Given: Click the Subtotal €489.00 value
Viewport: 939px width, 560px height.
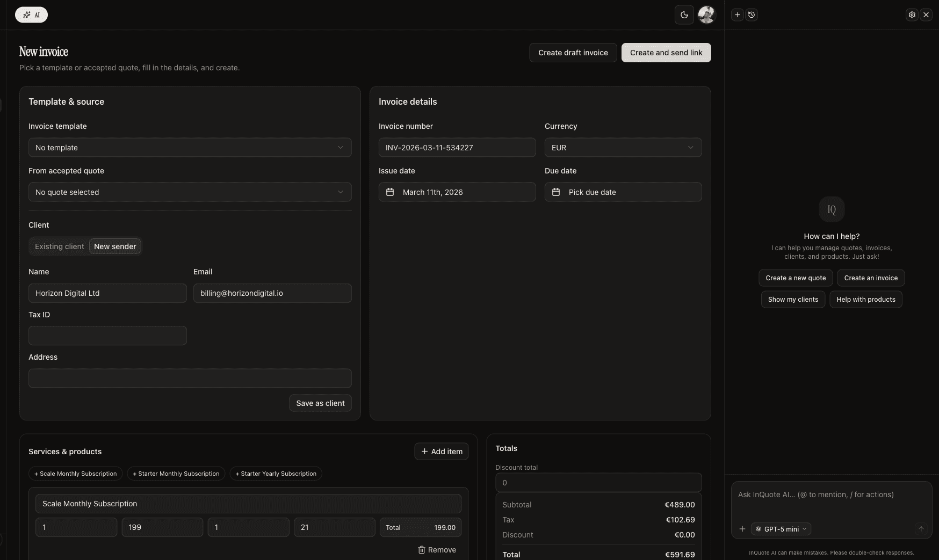Looking at the screenshot, I should [x=680, y=505].
